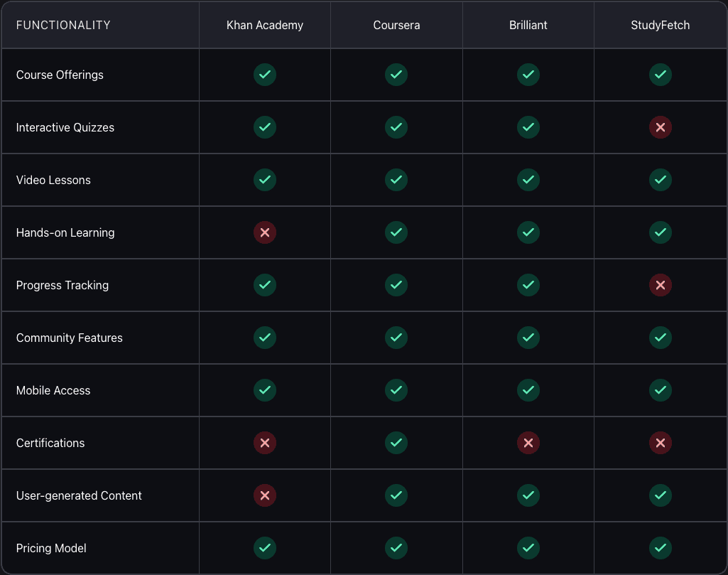Click Brilliant's Interactive Quizzes checkmark
The height and width of the screenshot is (575, 728).
point(528,127)
